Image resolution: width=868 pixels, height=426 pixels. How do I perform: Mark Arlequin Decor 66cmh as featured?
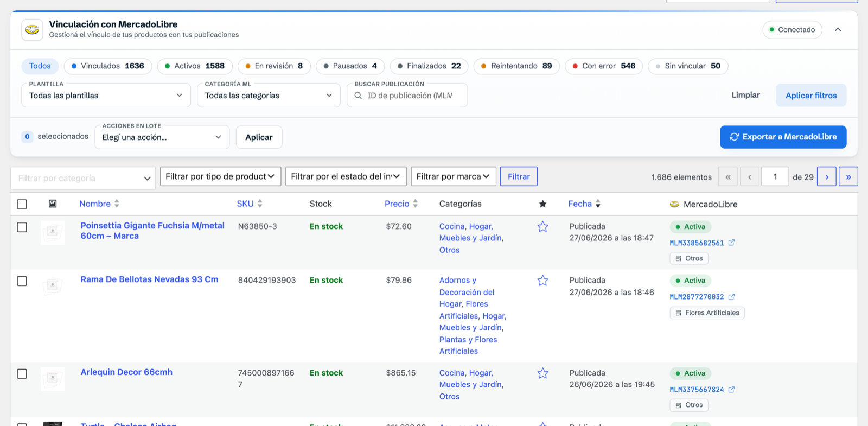pyautogui.click(x=542, y=373)
